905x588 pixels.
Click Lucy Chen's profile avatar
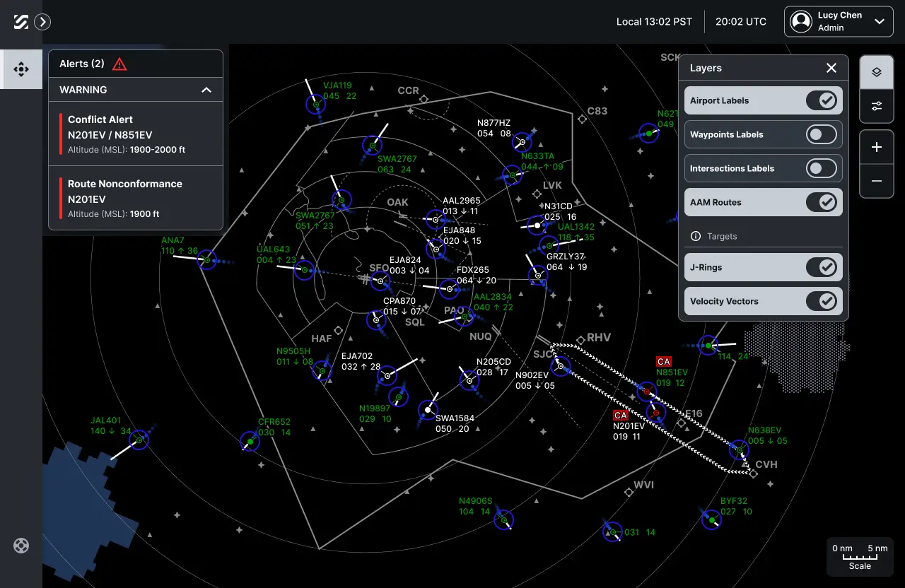(801, 21)
